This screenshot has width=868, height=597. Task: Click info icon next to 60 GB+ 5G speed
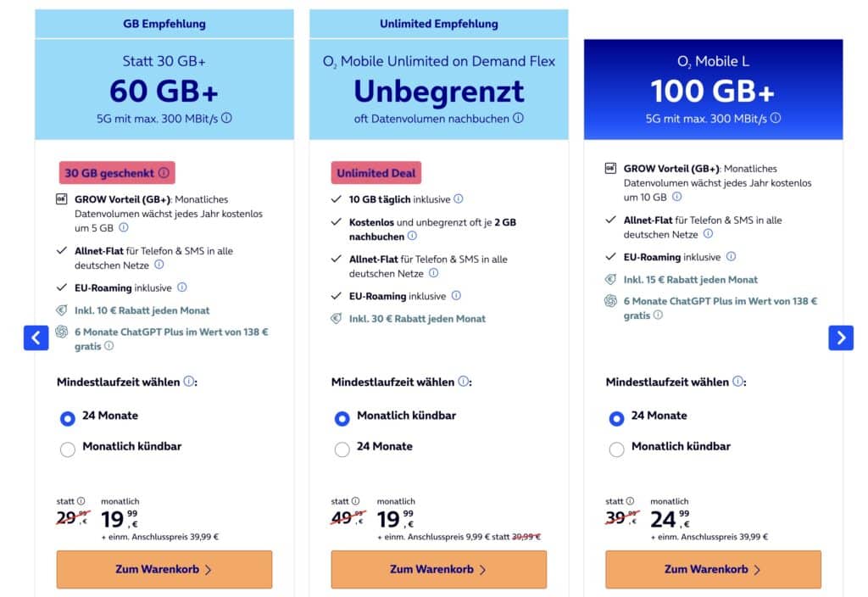coord(226,119)
